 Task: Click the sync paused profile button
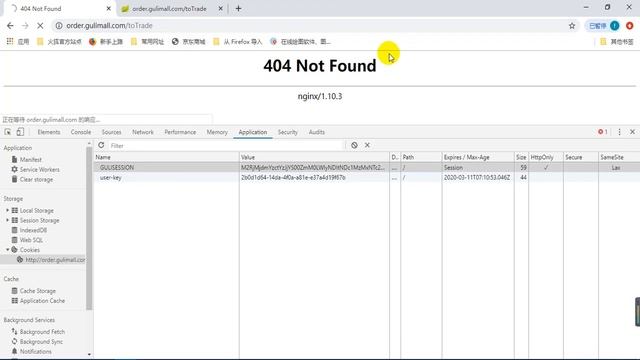pyautogui.click(x=604, y=26)
